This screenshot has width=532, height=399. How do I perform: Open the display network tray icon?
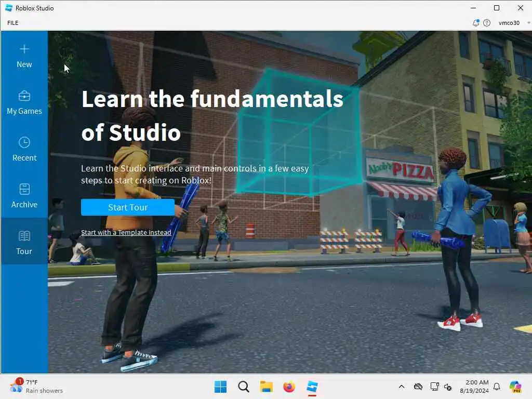434,387
